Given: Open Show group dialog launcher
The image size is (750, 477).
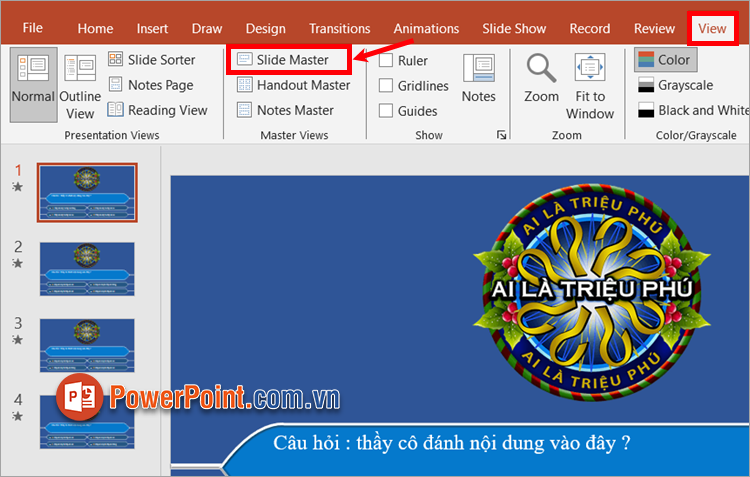Looking at the screenshot, I should pyautogui.click(x=501, y=135).
